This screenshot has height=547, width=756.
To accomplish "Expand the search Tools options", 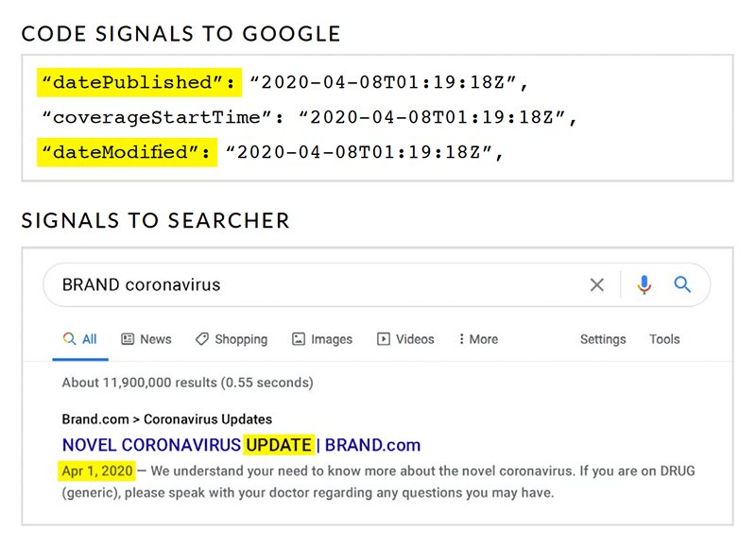I will point(664,339).
